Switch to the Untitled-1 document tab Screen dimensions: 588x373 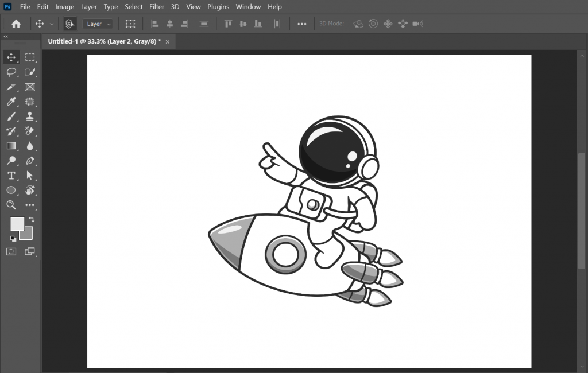click(x=103, y=41)
